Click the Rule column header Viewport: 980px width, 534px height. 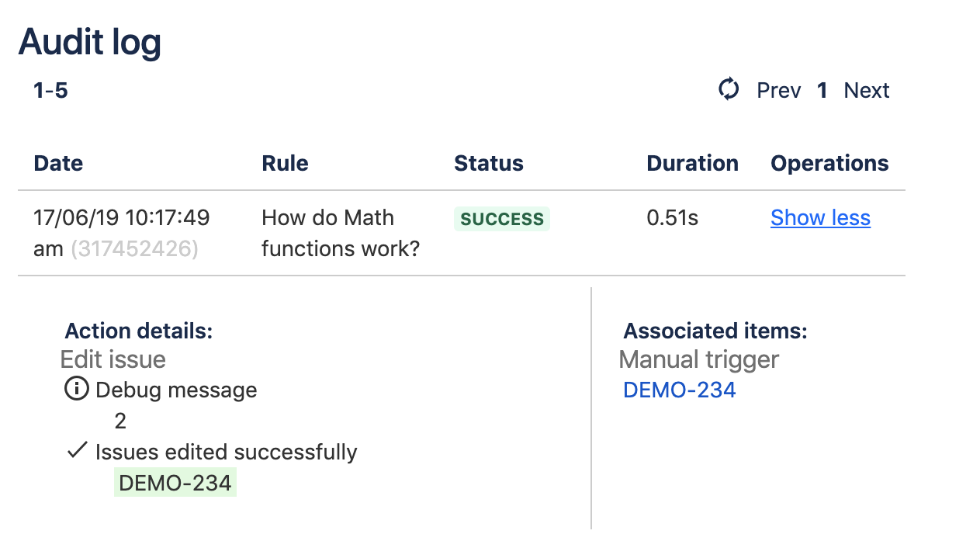[285, 164]
